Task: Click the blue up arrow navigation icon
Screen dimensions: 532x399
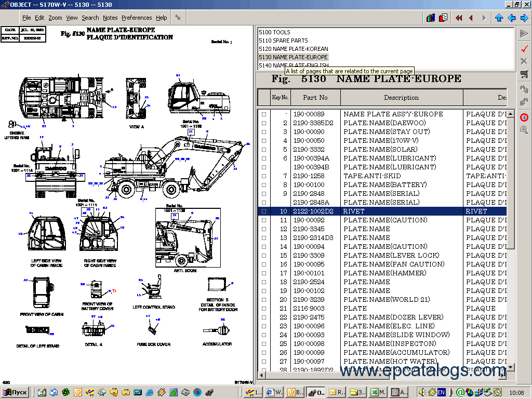Action: pyautogui.click(x=499, y=18)
